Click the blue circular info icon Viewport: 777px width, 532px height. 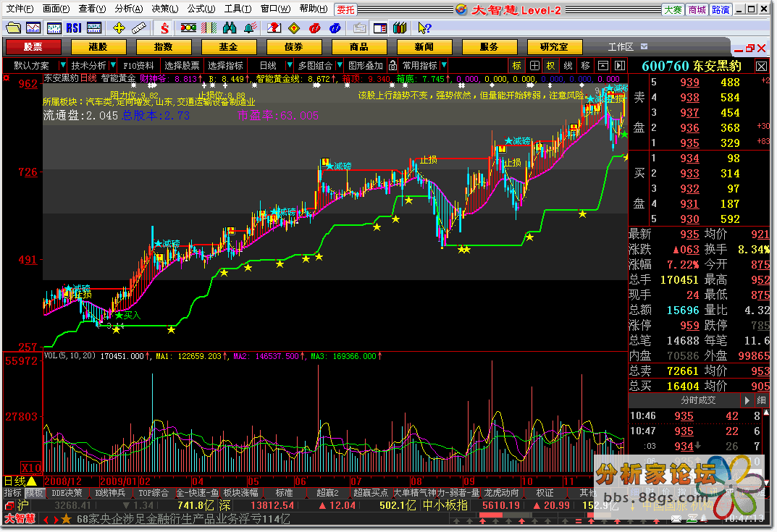pos(335,28)
